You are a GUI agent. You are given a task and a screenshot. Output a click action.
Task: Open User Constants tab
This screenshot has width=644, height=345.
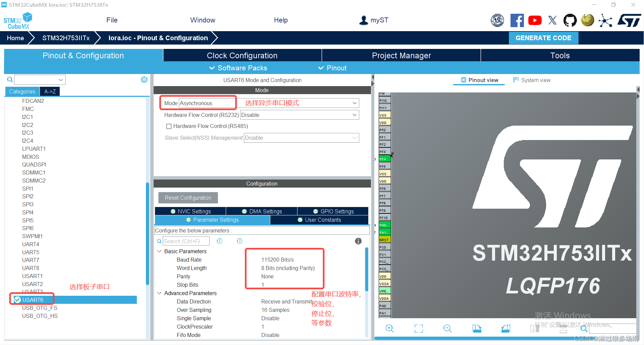pos(319,220)
